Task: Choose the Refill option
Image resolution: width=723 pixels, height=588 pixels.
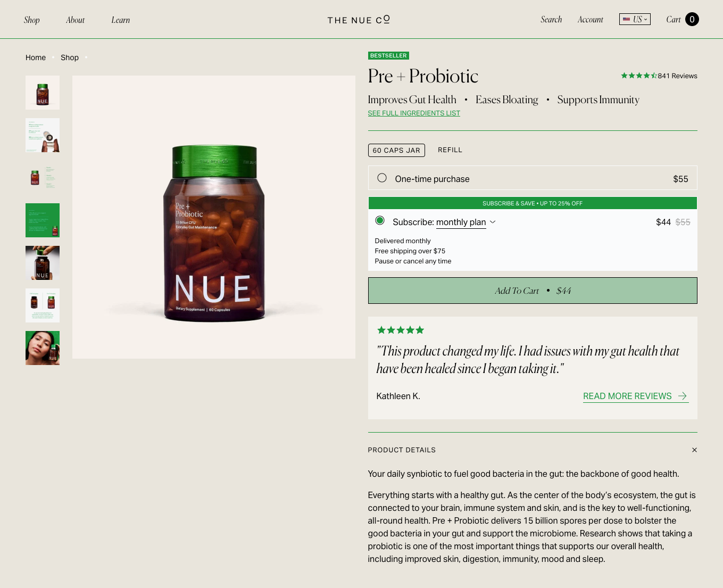Action: coord(450,150)
